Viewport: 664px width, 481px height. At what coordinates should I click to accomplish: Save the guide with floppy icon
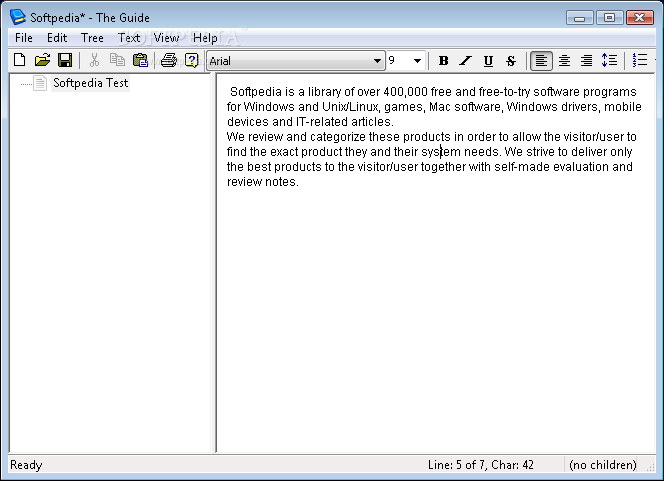[65, 60]
